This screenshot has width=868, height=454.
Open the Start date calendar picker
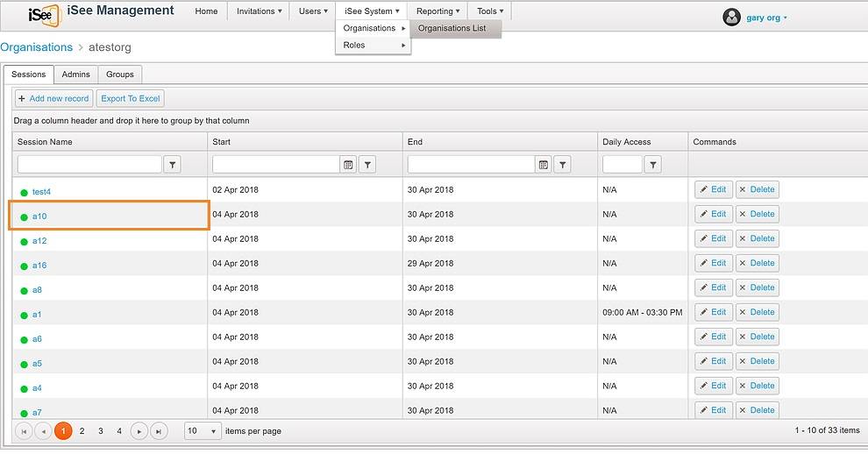(348, 165)
